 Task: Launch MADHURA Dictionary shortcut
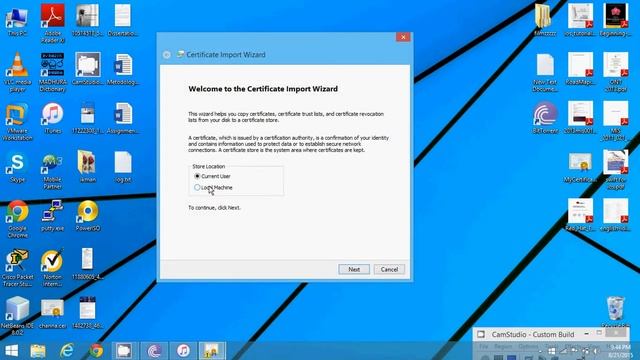[52, 72]
